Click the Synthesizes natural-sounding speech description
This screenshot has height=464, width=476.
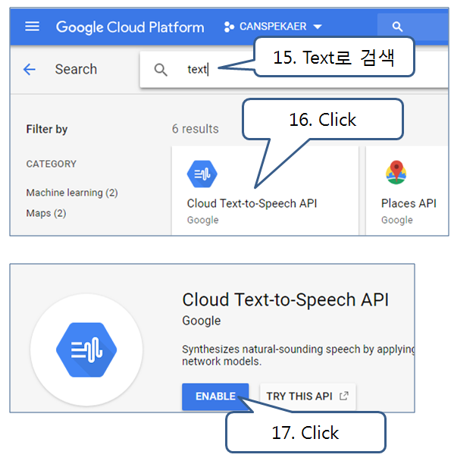[x=298, y=355]
